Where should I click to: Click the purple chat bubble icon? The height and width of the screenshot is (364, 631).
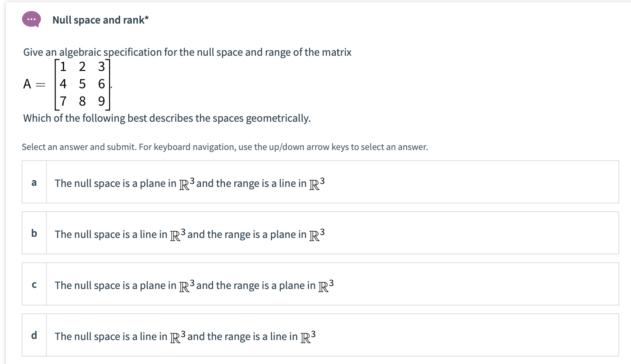point(31,19)
